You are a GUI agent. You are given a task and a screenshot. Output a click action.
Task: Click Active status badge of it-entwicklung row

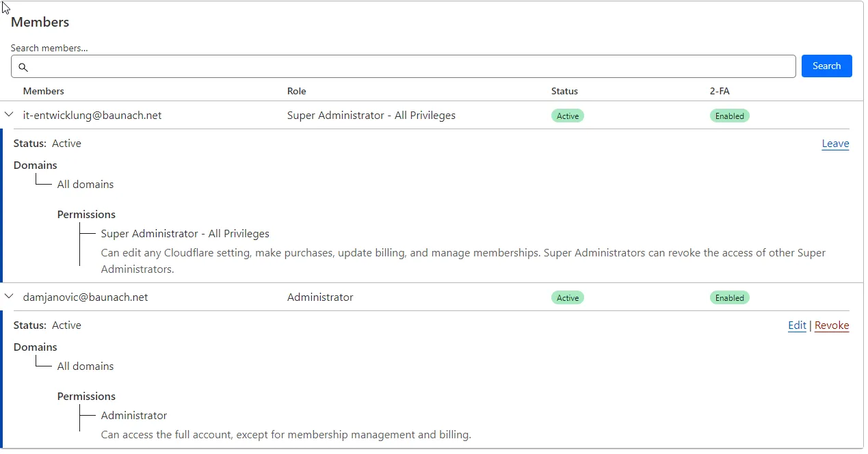(568, 116)
